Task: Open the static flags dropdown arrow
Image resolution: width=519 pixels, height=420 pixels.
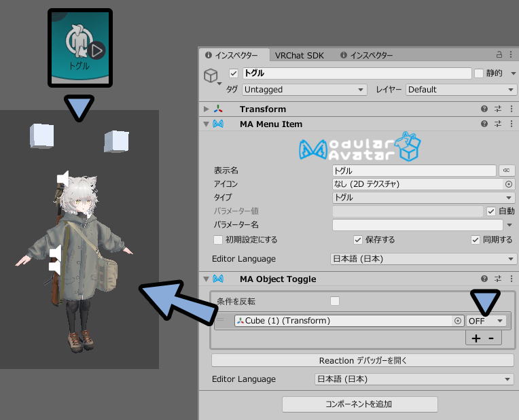Action: [513, 73]
